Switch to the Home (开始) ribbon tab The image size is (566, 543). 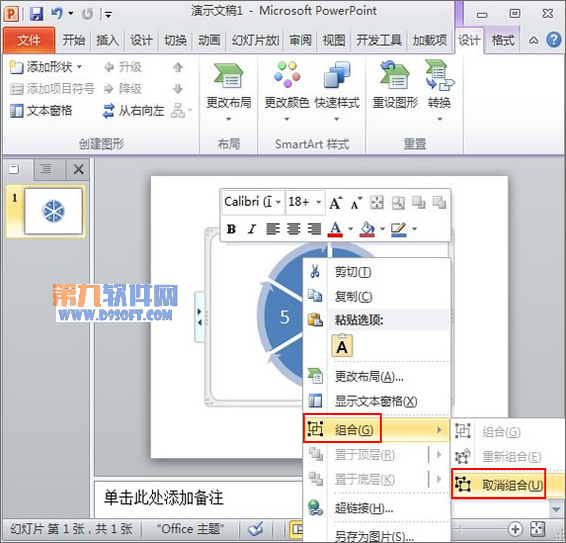click(74, 40)
